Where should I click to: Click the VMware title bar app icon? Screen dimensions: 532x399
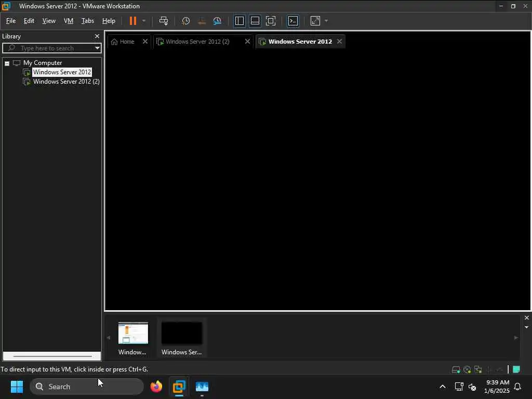click(x=6, y=6)
